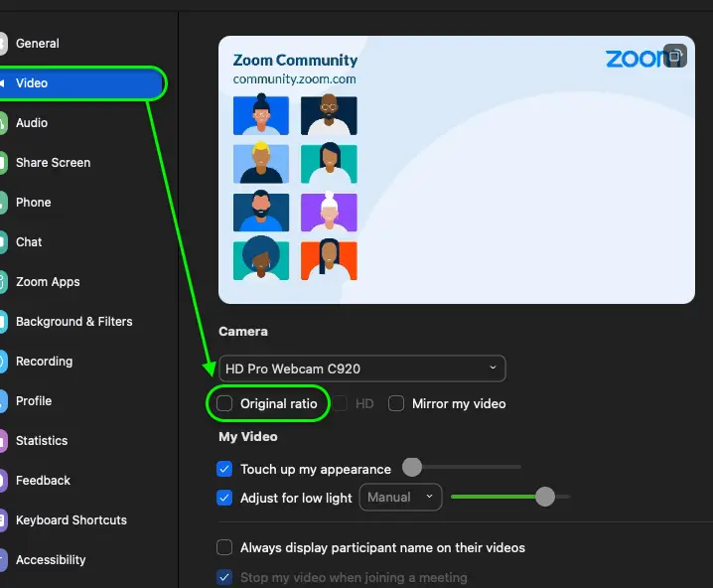The width and height of the screenshot is (713, 588).
Task: Click the Share Screen icon in sidebar
Action: [x=3, y=162]
